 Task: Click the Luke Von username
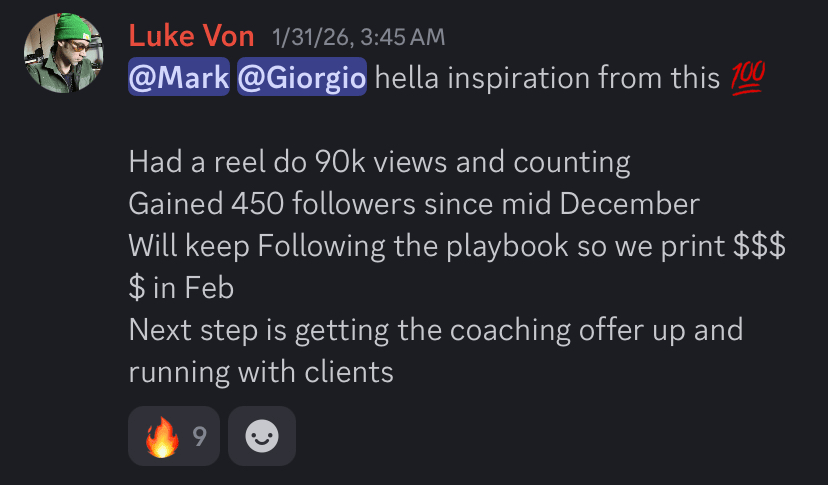pyautogui.click(x=190, y=36)
